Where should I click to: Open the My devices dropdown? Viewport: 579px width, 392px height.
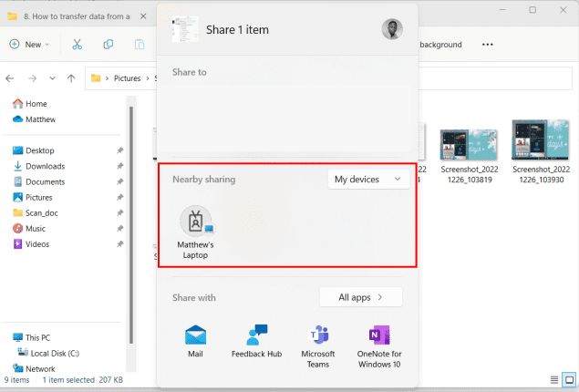tap(367, 180)
